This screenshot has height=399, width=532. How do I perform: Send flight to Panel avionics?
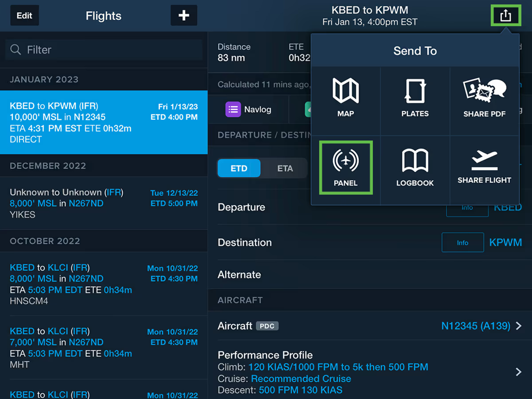click(346, 167)
